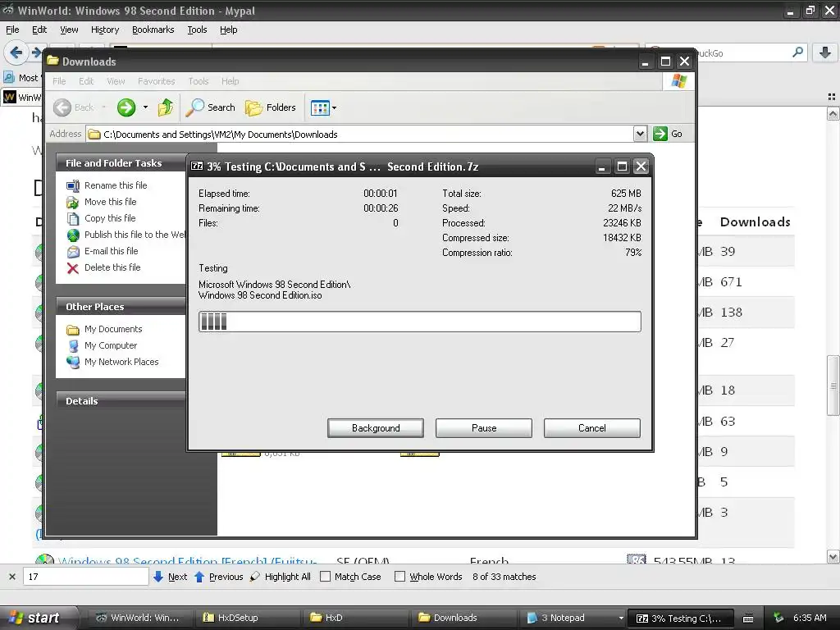Open My Computer in Other Places
The image size is (840, 630).
point(111,345)
